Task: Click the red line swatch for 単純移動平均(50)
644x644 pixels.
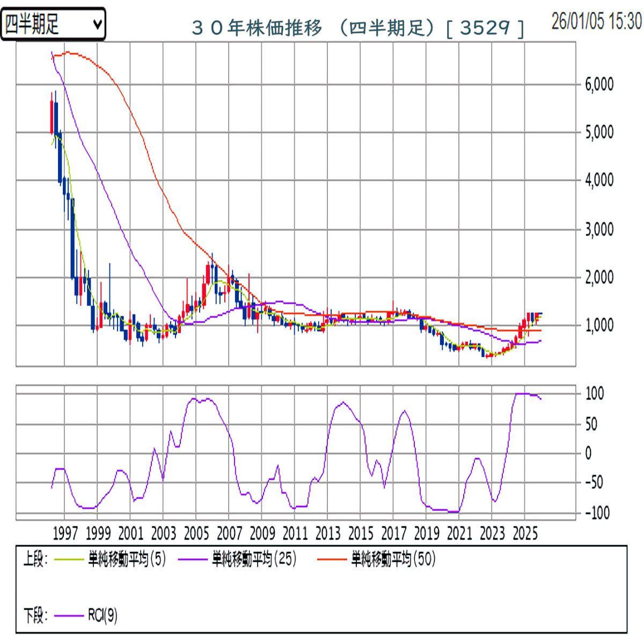Action: point(333,560)
